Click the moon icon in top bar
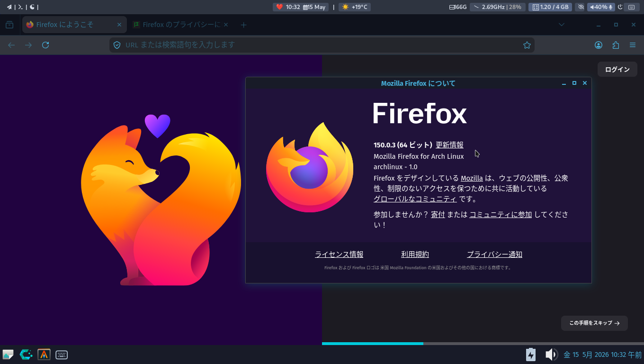 (x=32, y=7)
